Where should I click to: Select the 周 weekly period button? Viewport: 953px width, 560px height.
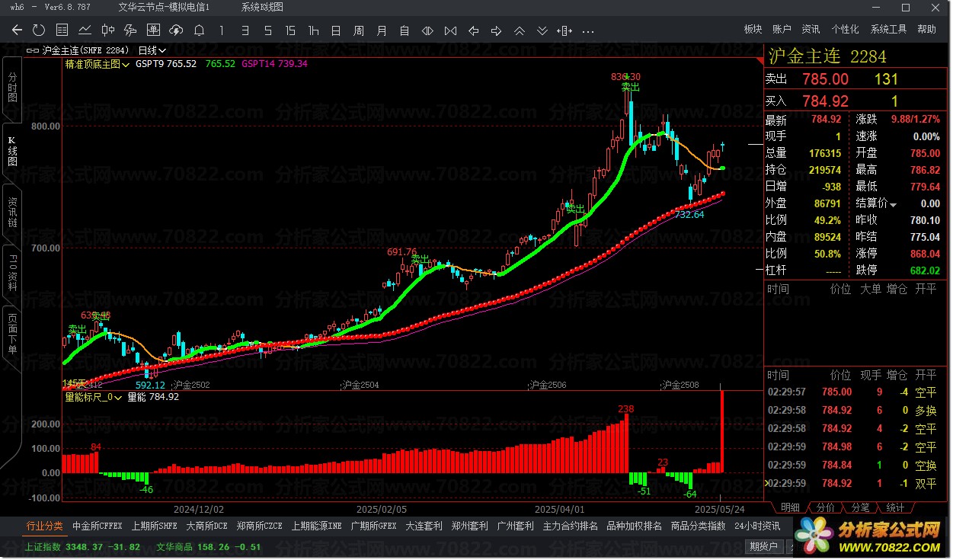[x=359, y=30]
